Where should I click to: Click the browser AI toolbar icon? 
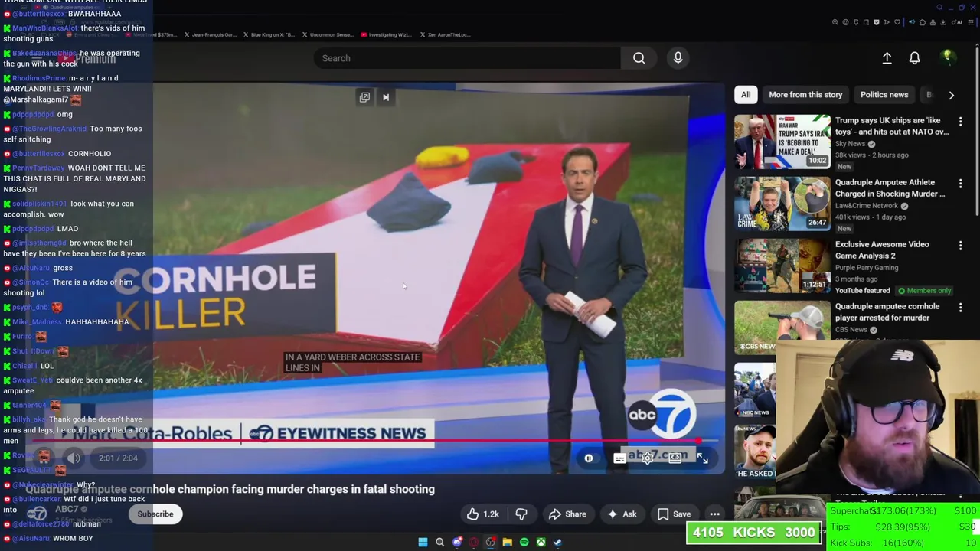point(957,22)
